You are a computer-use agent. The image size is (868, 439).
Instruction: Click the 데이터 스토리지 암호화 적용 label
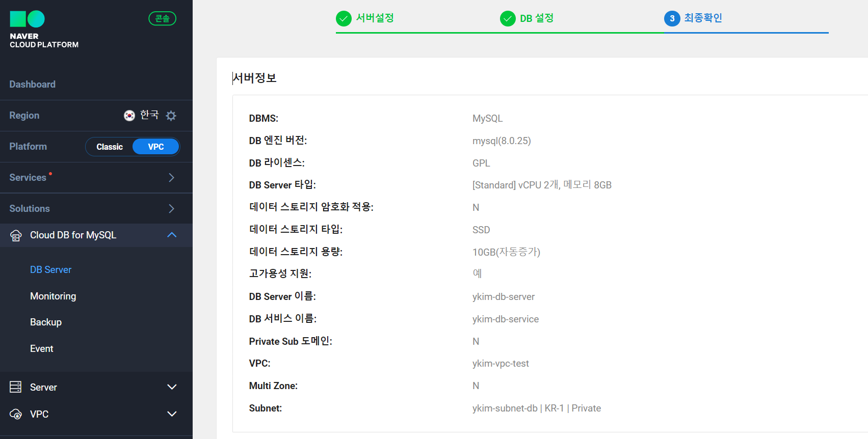311,207
